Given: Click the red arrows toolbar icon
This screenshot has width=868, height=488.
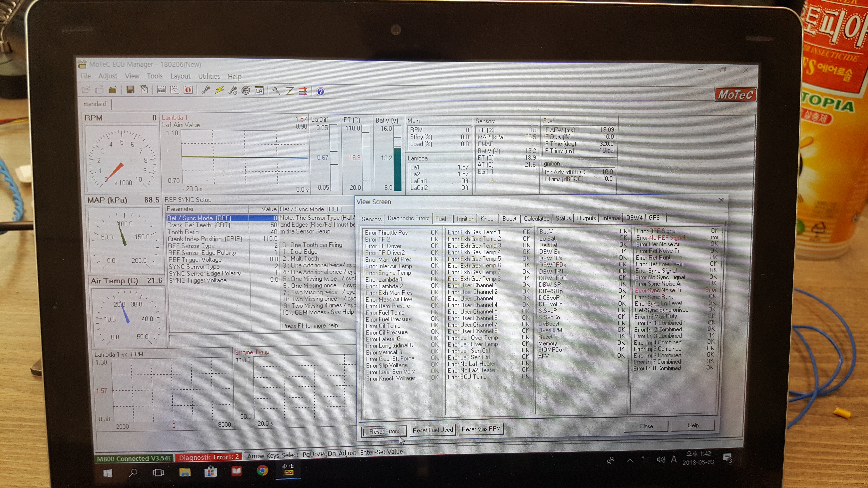Looking at the screenshot, I should click(303, 91).
